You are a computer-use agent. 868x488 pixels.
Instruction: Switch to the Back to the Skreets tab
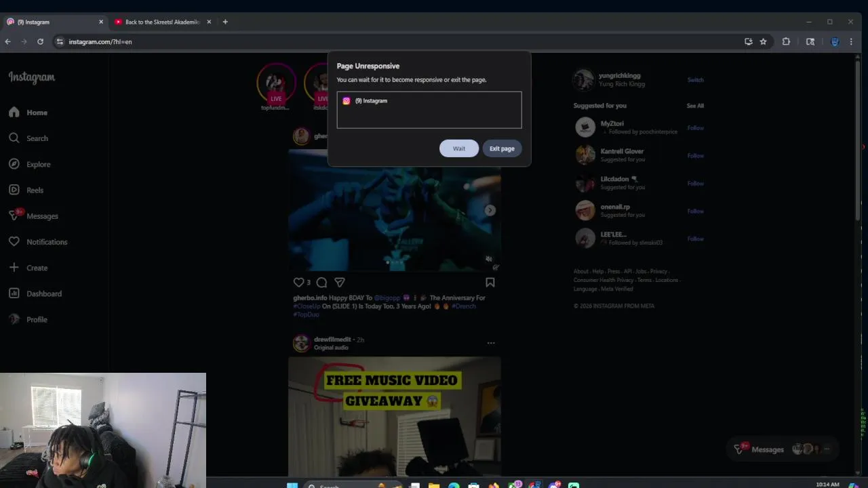pos(161,22)
